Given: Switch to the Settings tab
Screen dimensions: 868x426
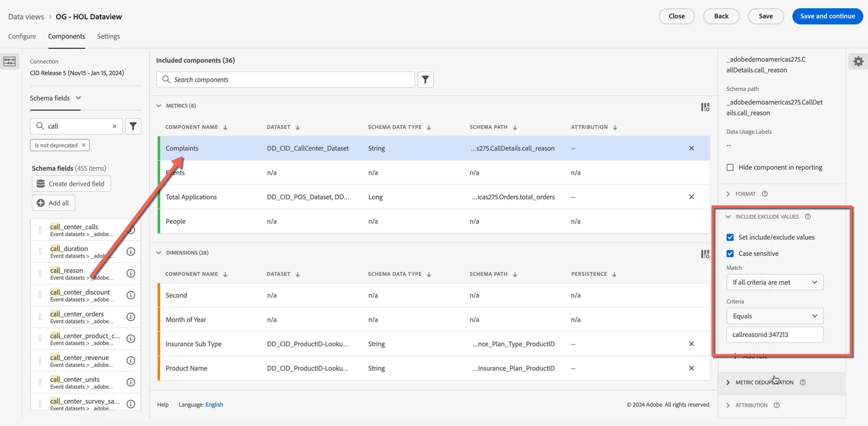Looking at the screenshot, I should coord(108,37).
